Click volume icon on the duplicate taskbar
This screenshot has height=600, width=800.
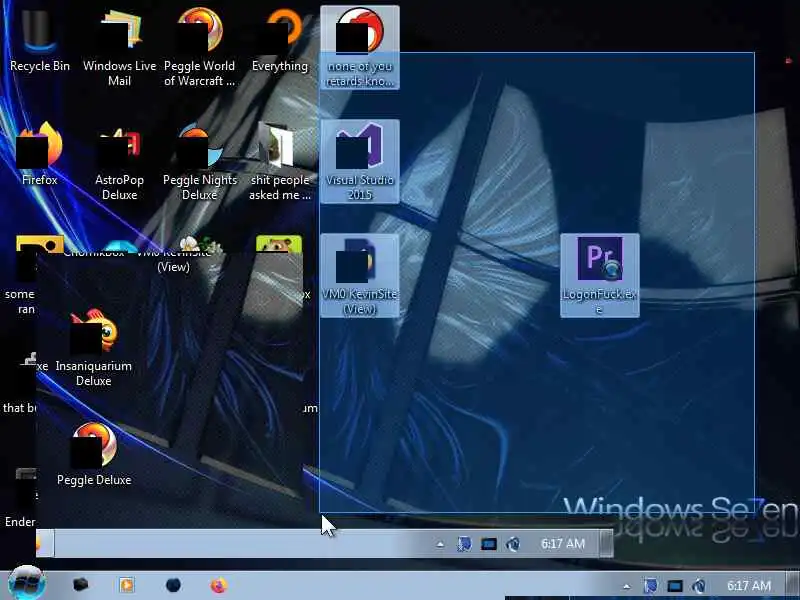click(512, 544)
